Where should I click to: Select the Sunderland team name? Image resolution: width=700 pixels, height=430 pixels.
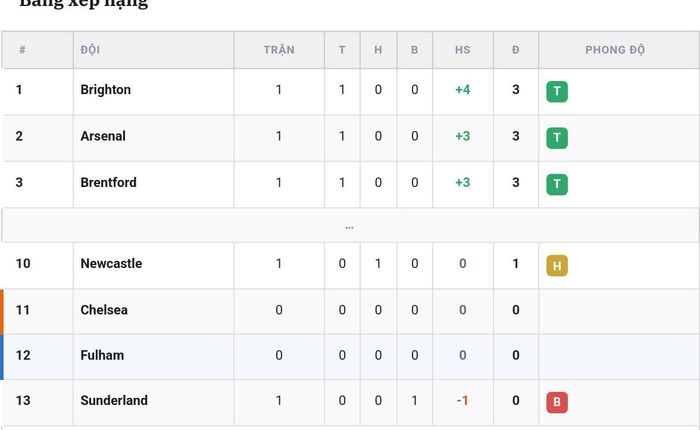point(114,401)
